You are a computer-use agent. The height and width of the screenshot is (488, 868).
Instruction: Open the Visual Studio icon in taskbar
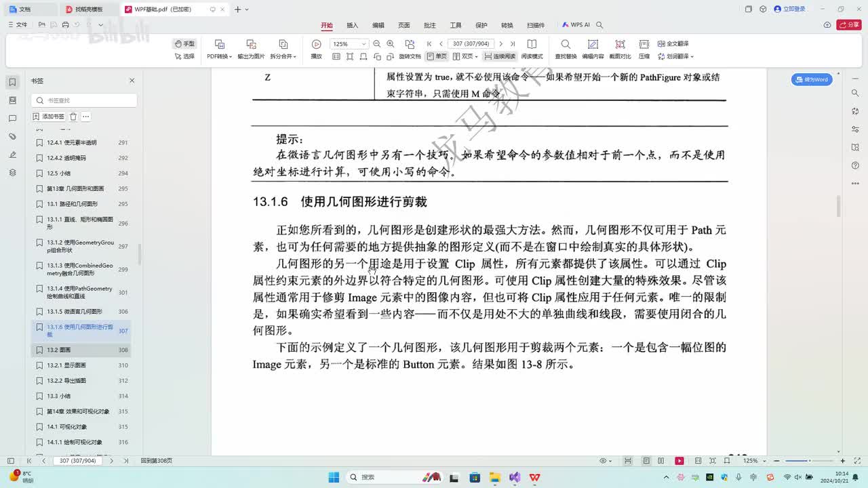click(515, 477)
